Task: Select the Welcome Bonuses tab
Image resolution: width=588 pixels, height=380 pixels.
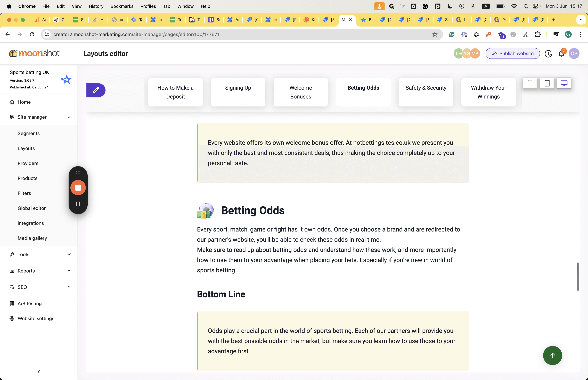Action: coord(301,92)
